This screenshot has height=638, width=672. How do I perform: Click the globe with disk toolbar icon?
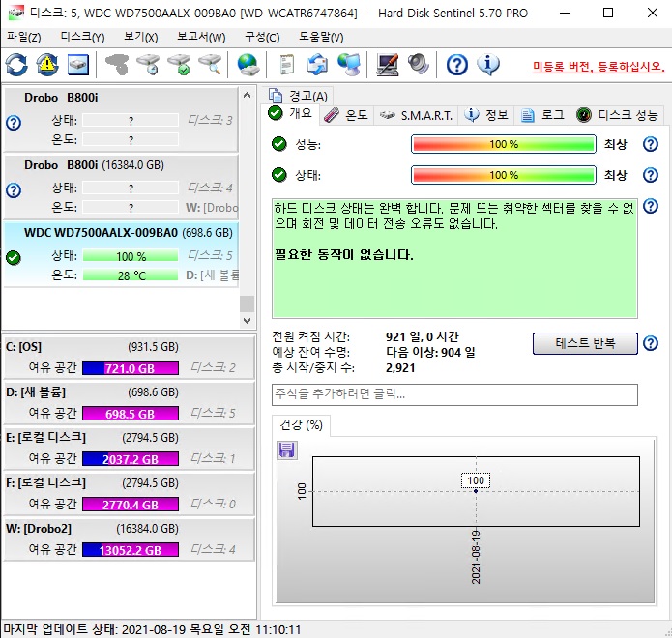[248, 65]
